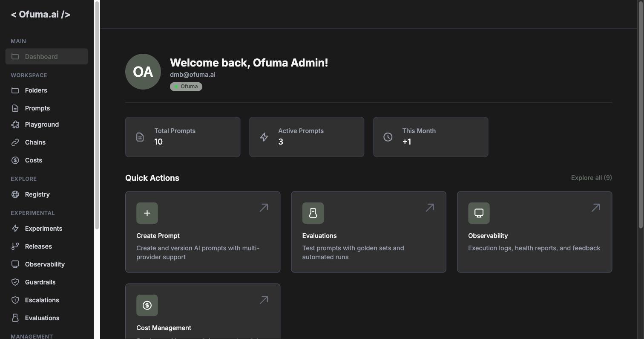Click the plus icon on Create Prompt card
The width and height of the screenshot is (644, 339).
147,213
